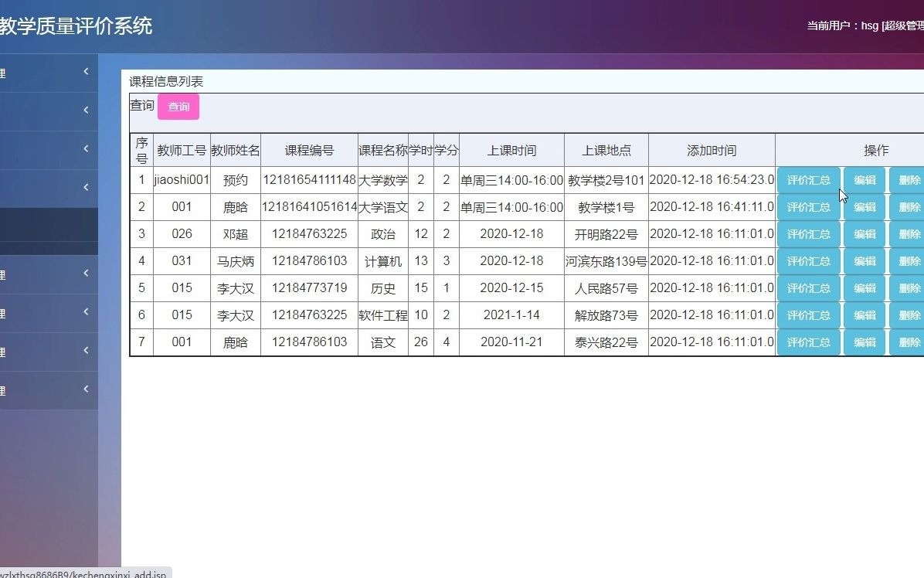
Task: Click the 添加时间 column header
Action: click(712, 150)
